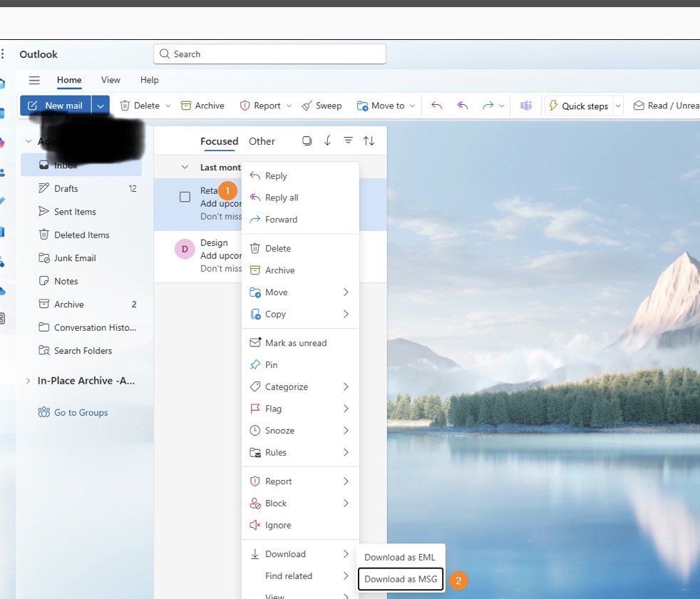Select Pin in the context menu

(x=300, y=365)
